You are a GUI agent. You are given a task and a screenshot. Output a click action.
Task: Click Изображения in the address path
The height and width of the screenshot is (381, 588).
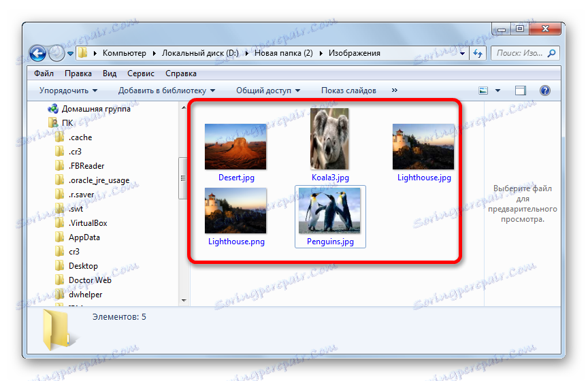pyautogui.click(x=355, y=53)
